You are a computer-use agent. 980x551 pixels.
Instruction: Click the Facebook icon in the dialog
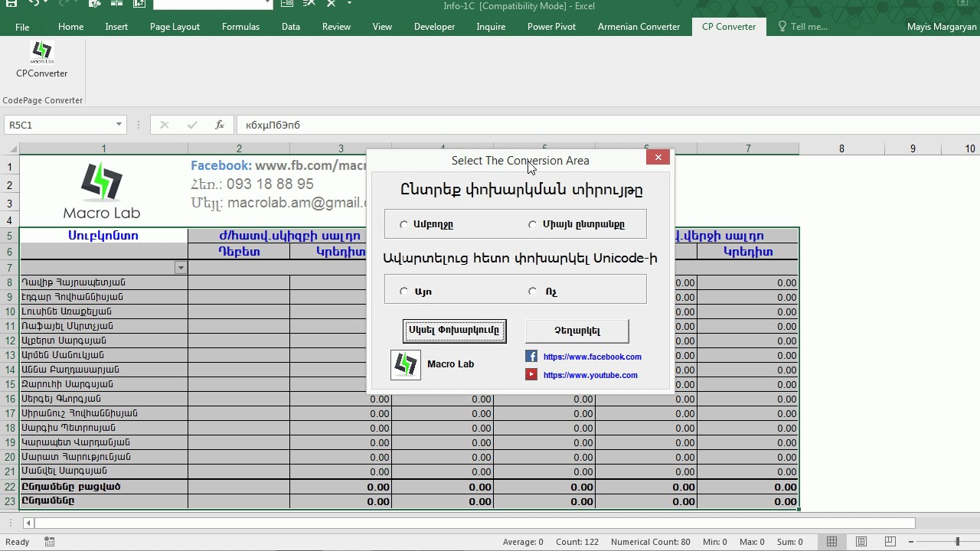click(x=531, y=357)
